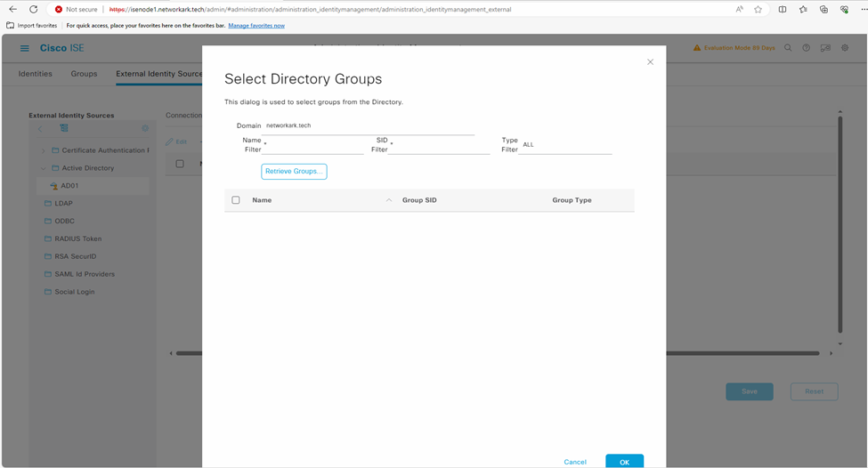Close the Select Directory Groups dialog
The image size is (868, 468).
point(650,62)
